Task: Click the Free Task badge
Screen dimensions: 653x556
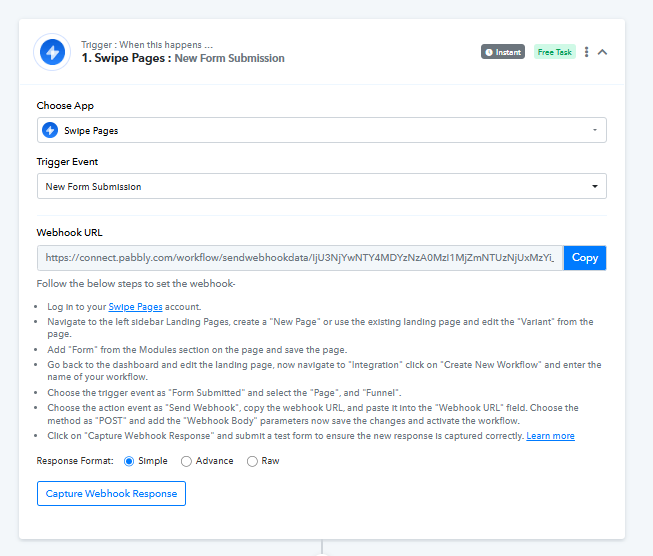Action: 555,52
